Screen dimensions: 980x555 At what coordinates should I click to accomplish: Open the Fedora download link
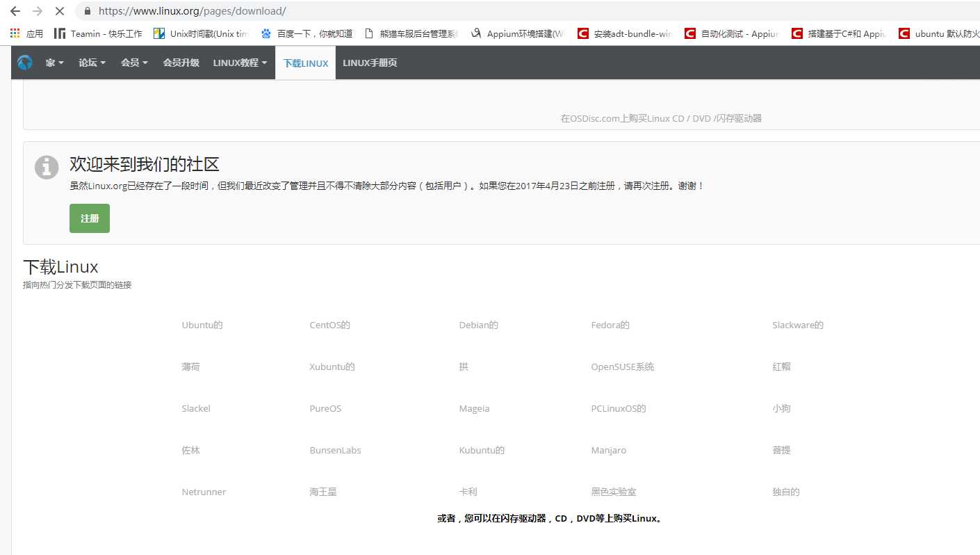[x=610, y=325]
